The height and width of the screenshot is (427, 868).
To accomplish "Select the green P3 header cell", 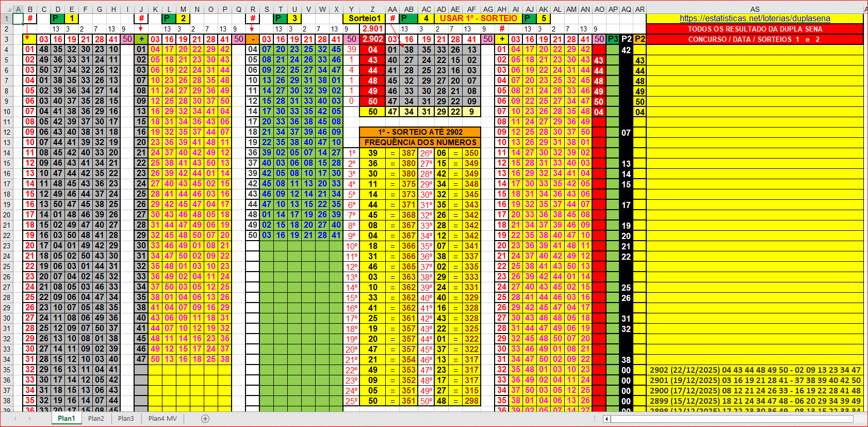I will tap(613, 39).
